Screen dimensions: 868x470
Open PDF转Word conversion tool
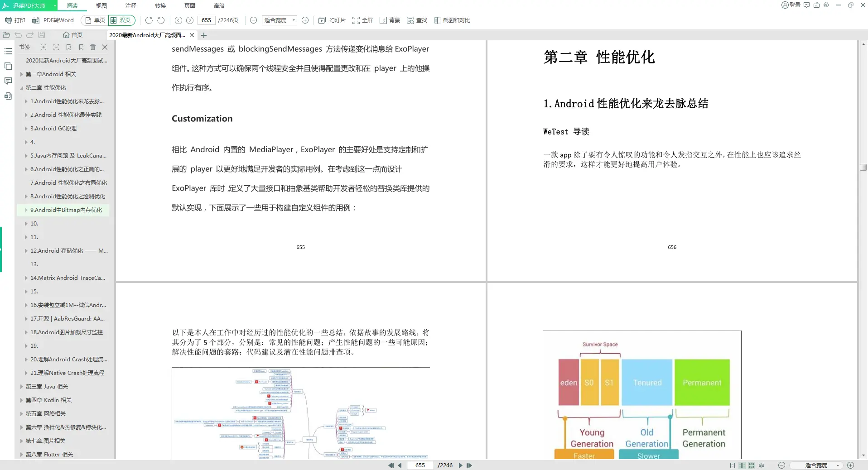click(53, 20)
